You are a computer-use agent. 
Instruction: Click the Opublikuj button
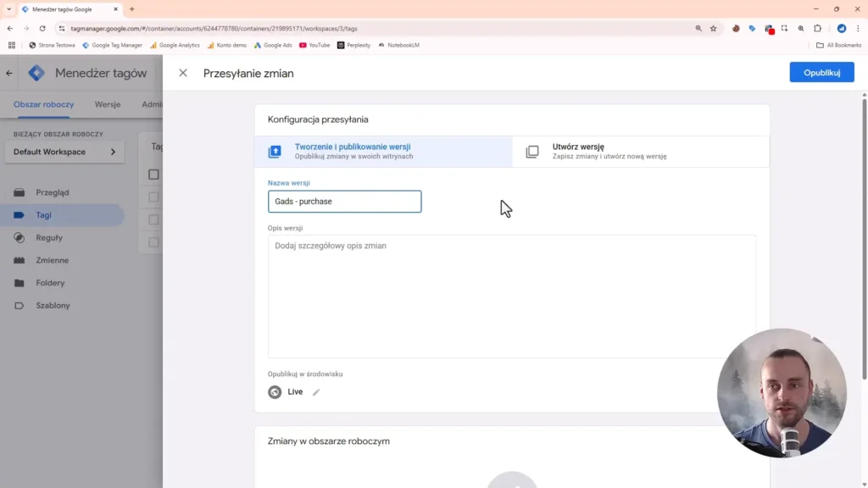click(821, 73)
